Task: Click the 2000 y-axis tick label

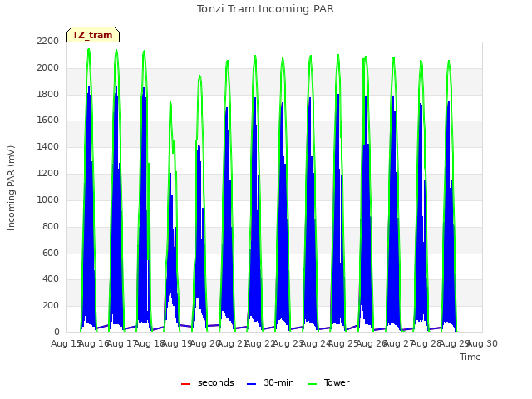Action: [x=48, y=68]
